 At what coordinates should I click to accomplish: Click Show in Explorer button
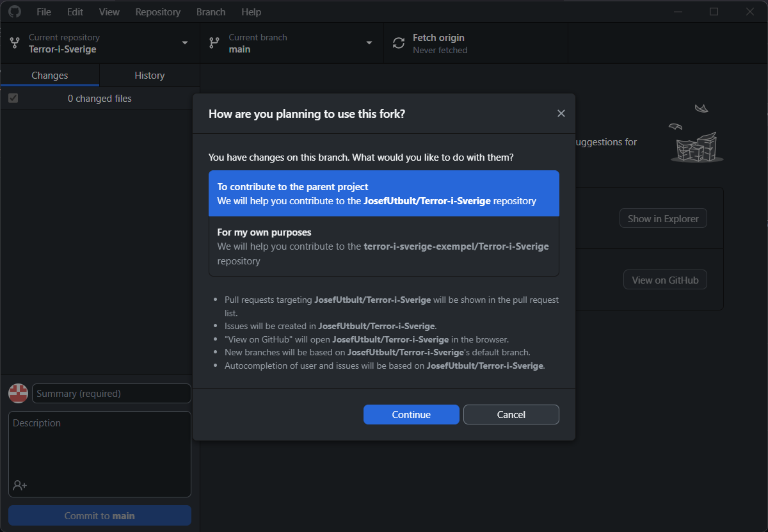tap(663, 218)
